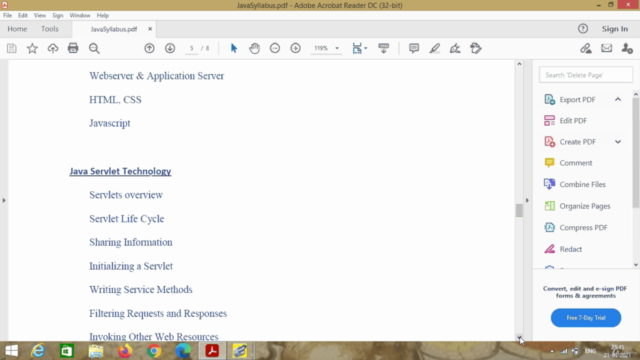This screenshot has width=640, height=360.
Task: Click Sign In
Action: click(x=615, y=29)
